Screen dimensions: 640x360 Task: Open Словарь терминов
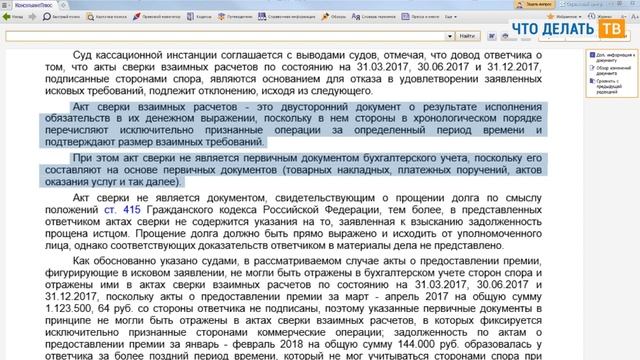[373, 17]
